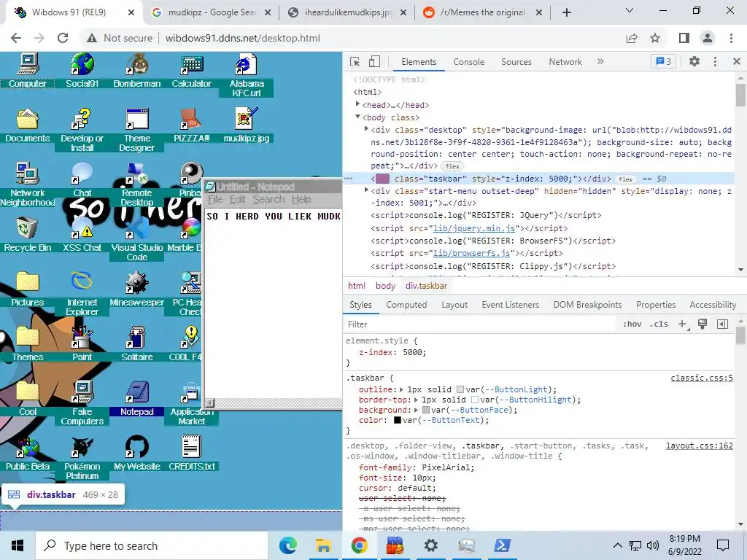Open ButtonLight outline color swatch
The height and width of the screenshot is (560, 747).
click(x=460, y=389)
